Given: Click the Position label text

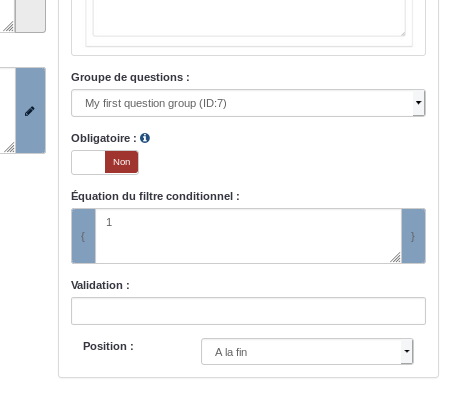Looking at the screenshot, I should [x=108, y=346].
